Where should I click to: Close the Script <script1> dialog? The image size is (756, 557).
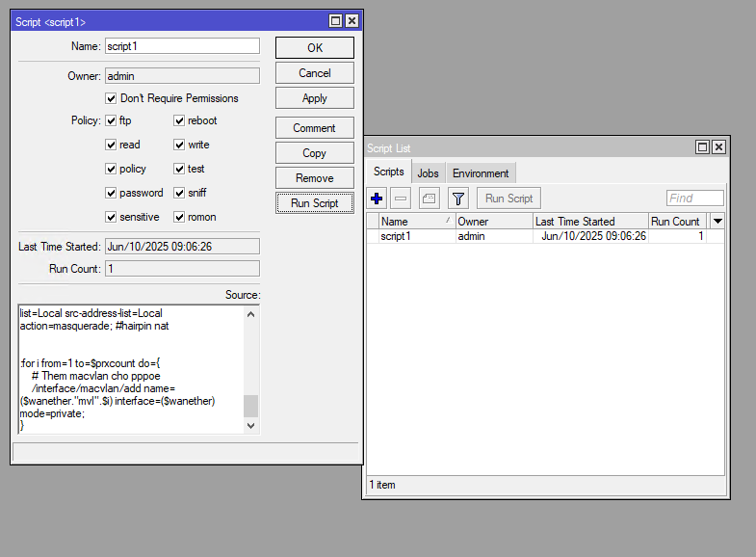point(352,21)
